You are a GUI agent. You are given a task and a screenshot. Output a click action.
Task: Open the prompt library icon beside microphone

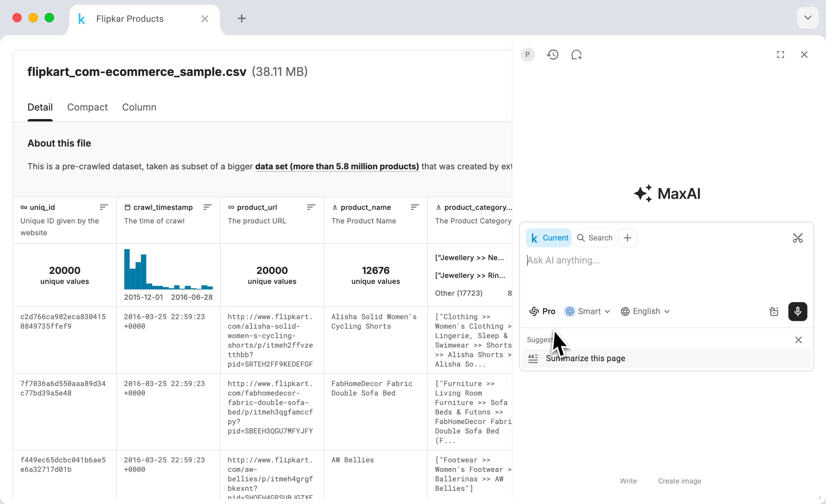pyautogui.click(x=774, y=311)
